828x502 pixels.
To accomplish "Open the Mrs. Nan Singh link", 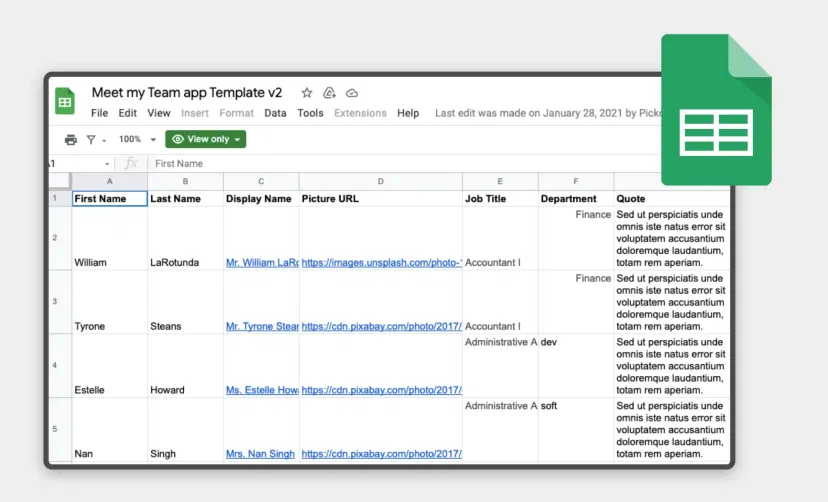I will tap(260, 454).
